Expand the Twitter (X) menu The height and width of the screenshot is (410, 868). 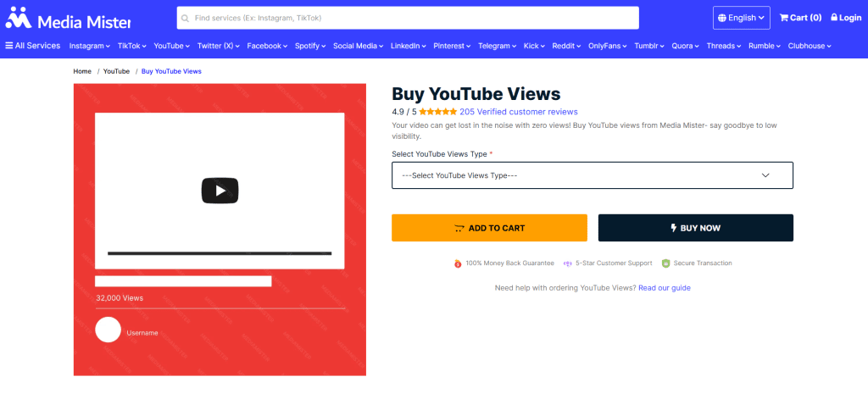(x=218, y=46)
